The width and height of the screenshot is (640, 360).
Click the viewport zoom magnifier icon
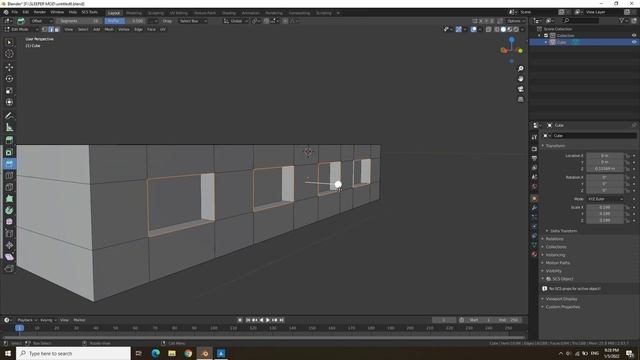[520, 69]
